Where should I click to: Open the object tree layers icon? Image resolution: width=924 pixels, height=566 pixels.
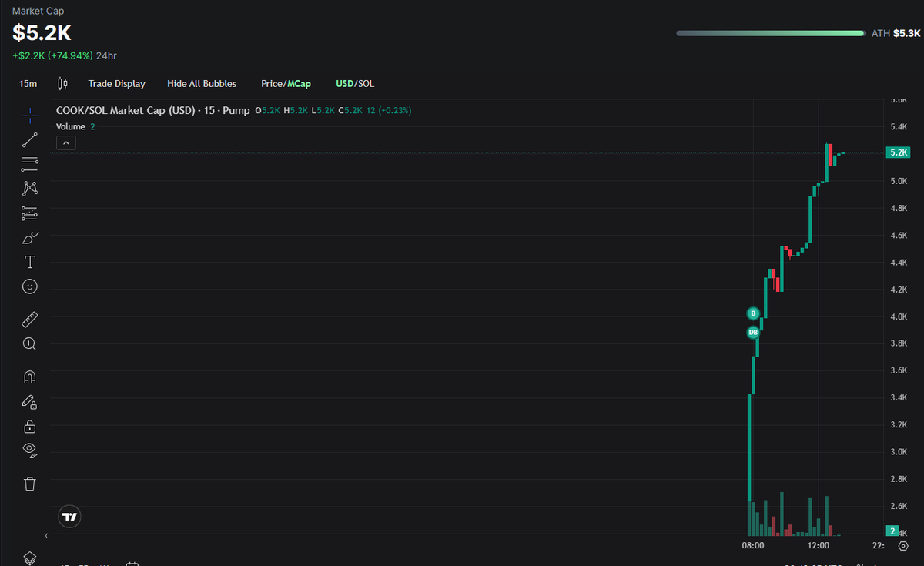tap(29, 558)
